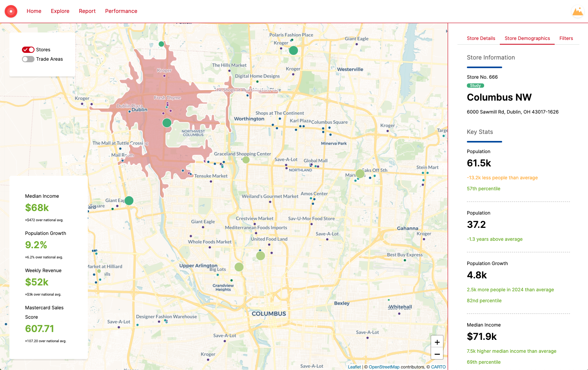Click the 69th percentile text

coord(484,362)
